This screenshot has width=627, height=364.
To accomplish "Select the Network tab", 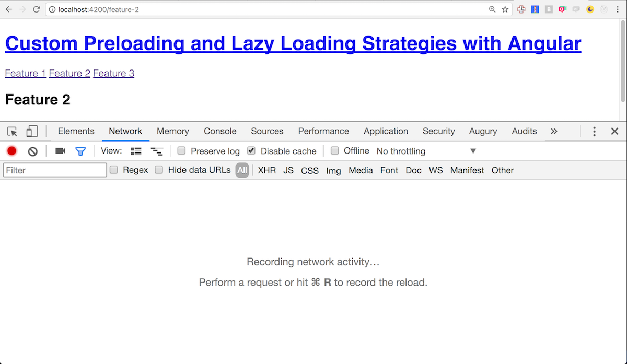I will [x=125, y=131].
